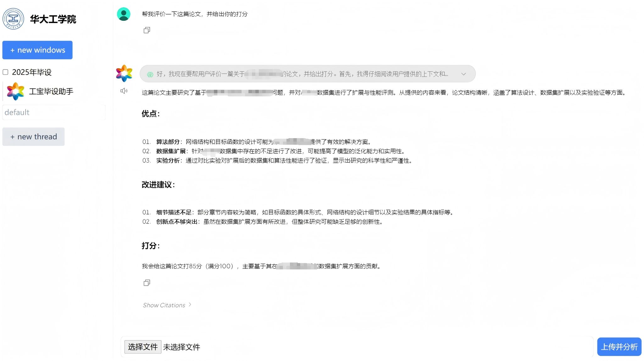
Task: Click 上传并分析 to upload and analyze
Action: pos(619,346)
